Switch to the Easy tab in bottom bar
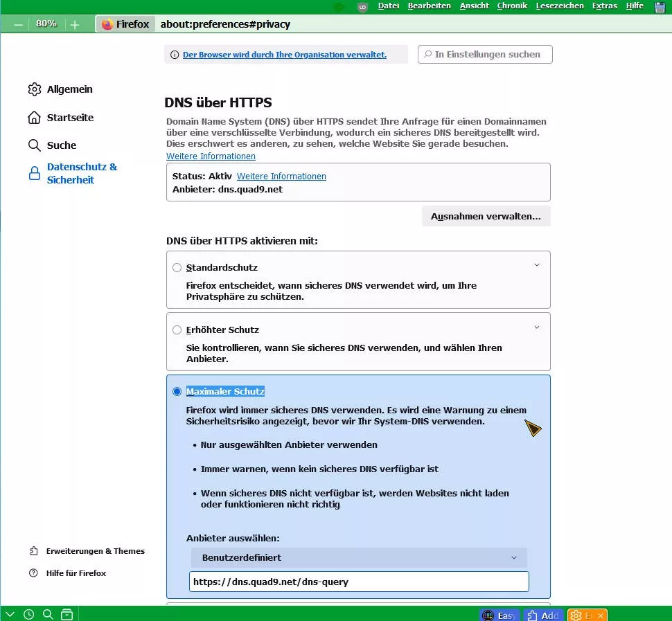The width and height of the screenshot is (672, 621). 499,615
